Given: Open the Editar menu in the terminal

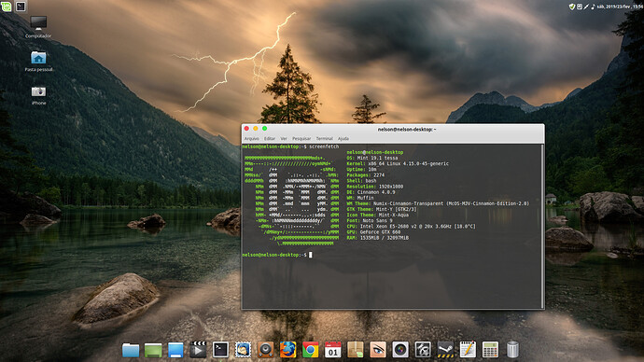Looking at the screenshot, I should coord(270,139).
